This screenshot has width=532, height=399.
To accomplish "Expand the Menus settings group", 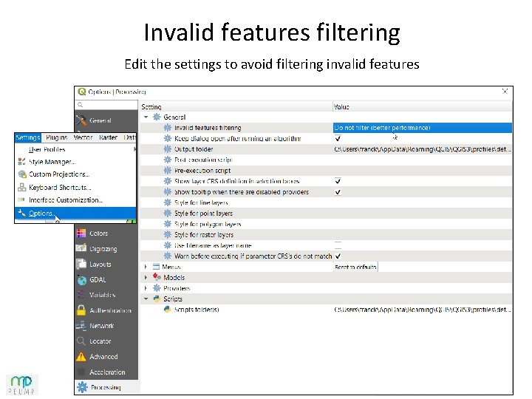I will [x=146, y=267].
